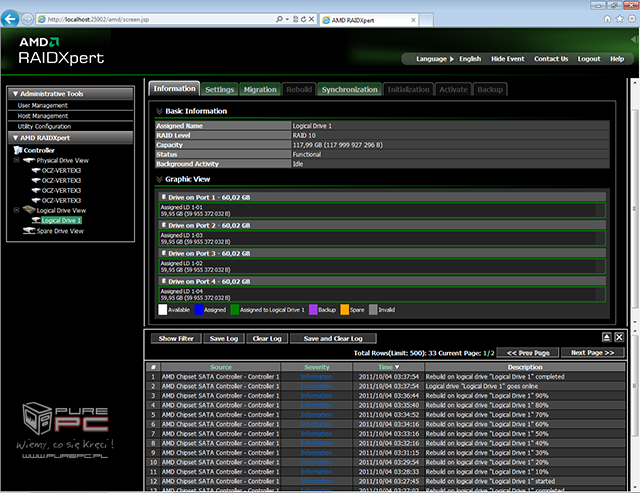The height and width of the screenshot is (493, 640).
Task: Click the blue Assigned legend swatch
Action: pos(199,309)
